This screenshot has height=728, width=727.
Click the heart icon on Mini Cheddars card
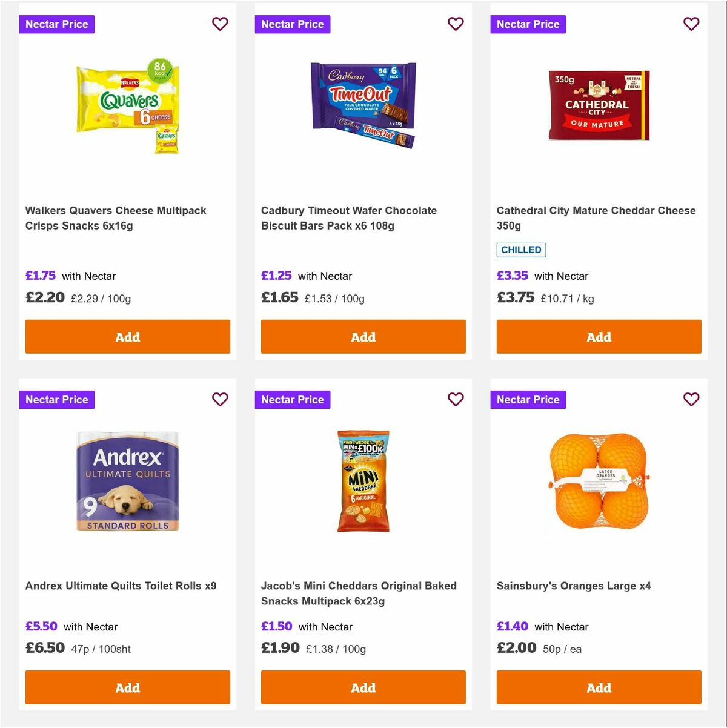(x=456, y=399)
